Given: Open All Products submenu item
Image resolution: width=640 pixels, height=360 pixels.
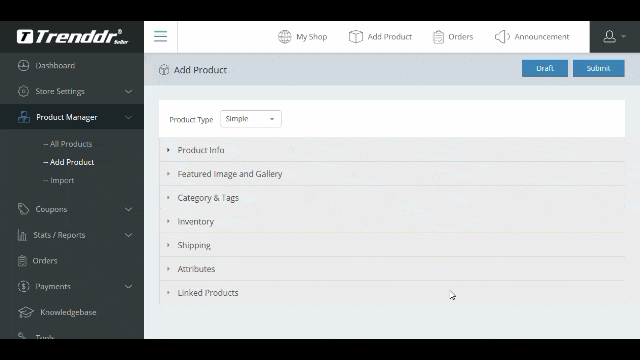Looking at the screenshot, I should coord(68,144).
